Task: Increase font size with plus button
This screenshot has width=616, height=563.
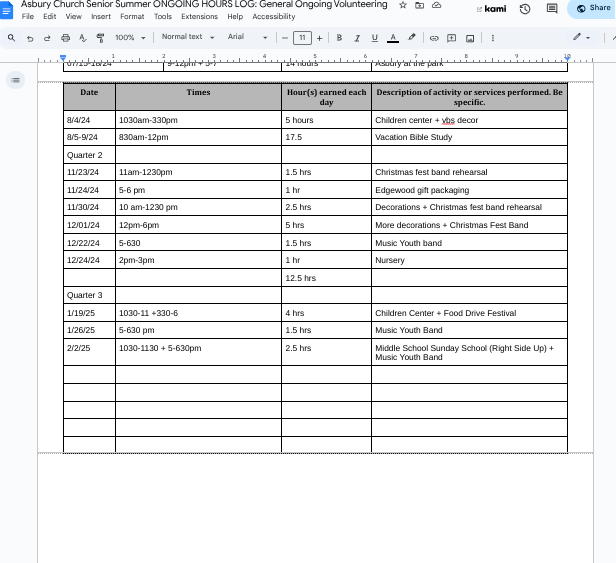Action: [x=319, y=38]
